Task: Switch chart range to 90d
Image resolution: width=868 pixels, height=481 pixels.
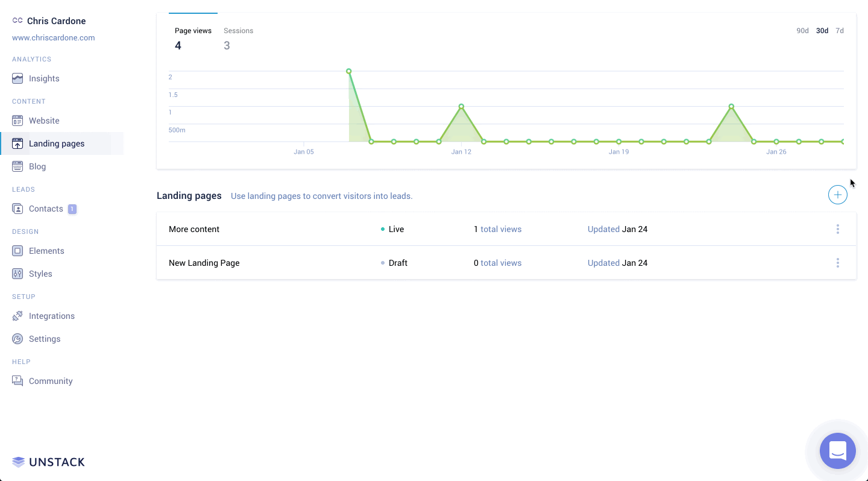Action: (802, 31)
